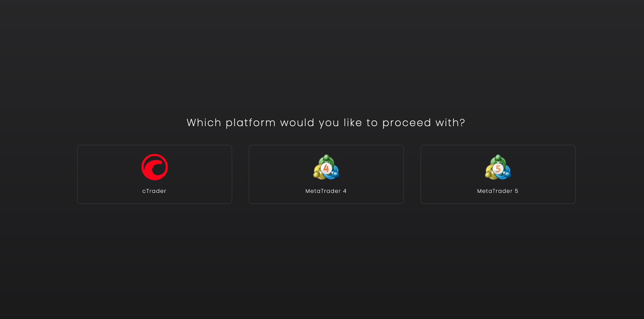Viewport: 644px width, 319px height.
Task: Click the cTrader text label
Action: pyautogui.click(x=154, y=191)
